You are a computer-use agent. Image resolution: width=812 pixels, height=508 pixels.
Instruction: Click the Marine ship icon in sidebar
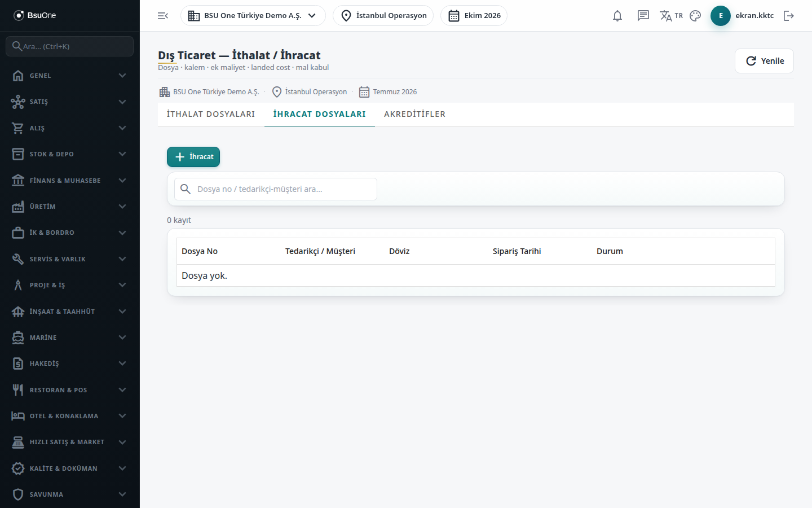tap(18, 338)
